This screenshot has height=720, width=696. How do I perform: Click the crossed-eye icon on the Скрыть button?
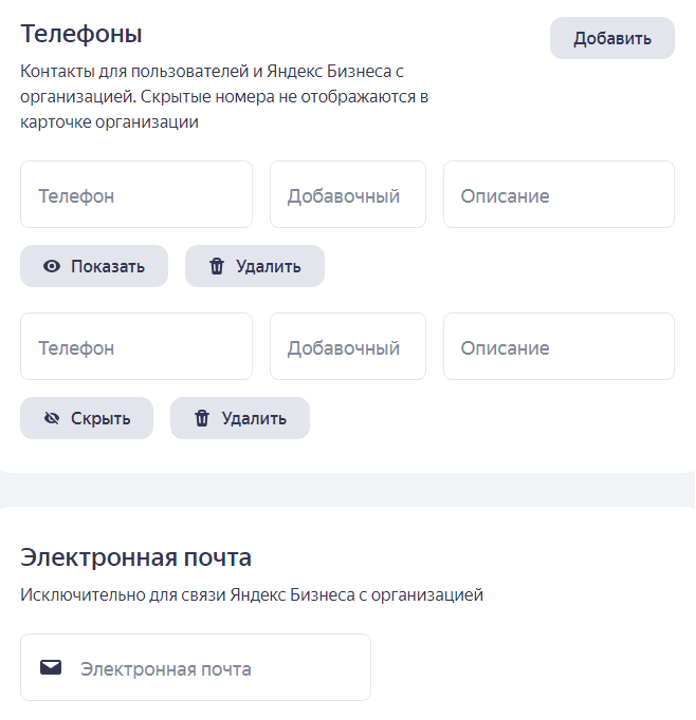52,419
